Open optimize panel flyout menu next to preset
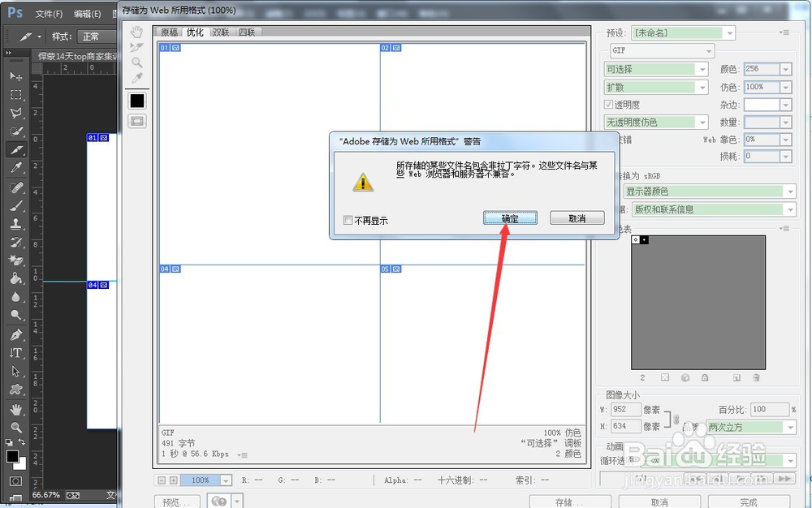The height and width of the screenshot is (508, 812). pyautogui.click(x=784, y=32)
